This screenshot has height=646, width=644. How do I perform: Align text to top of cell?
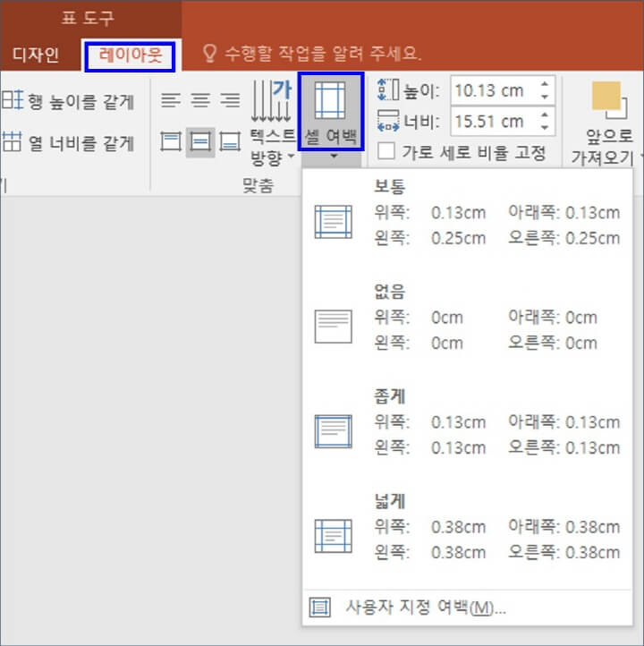point(171,141)
